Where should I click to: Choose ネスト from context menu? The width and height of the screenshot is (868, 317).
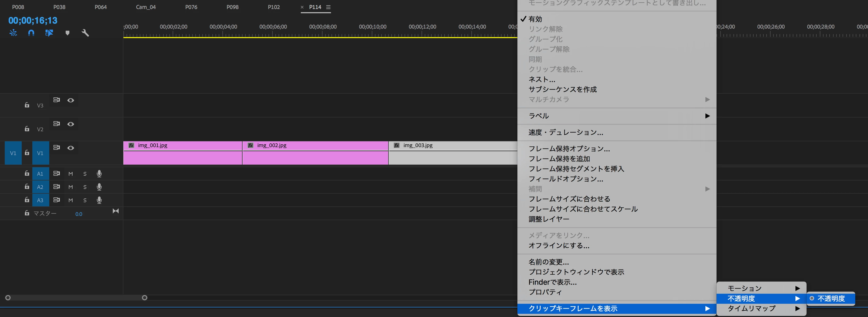tap(542, 79)
